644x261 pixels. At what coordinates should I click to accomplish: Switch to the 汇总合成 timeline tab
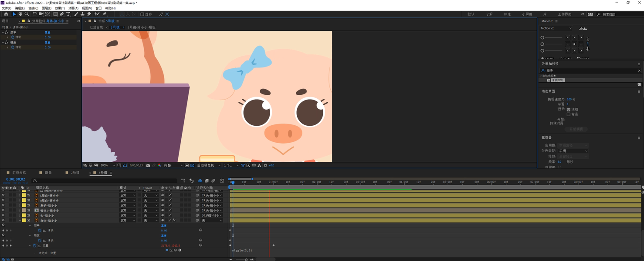(x=19, y=173)
